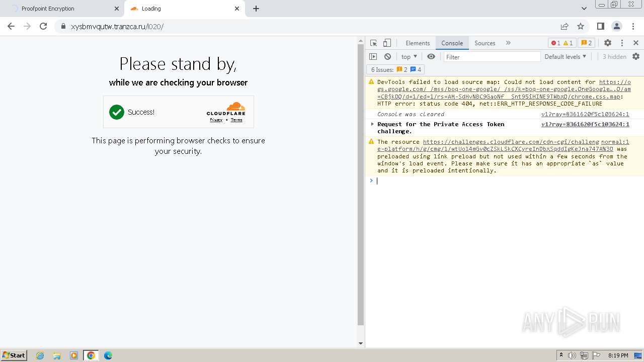Click the taskbar clock 8:19 PM
644x362 pixels.
point(618,355)
